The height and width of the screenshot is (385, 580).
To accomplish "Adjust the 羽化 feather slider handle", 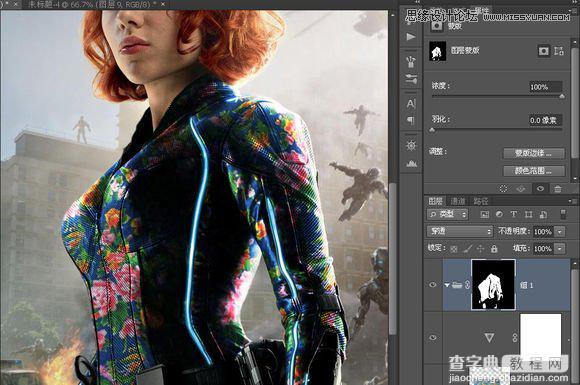I will (x=432, y=130).
